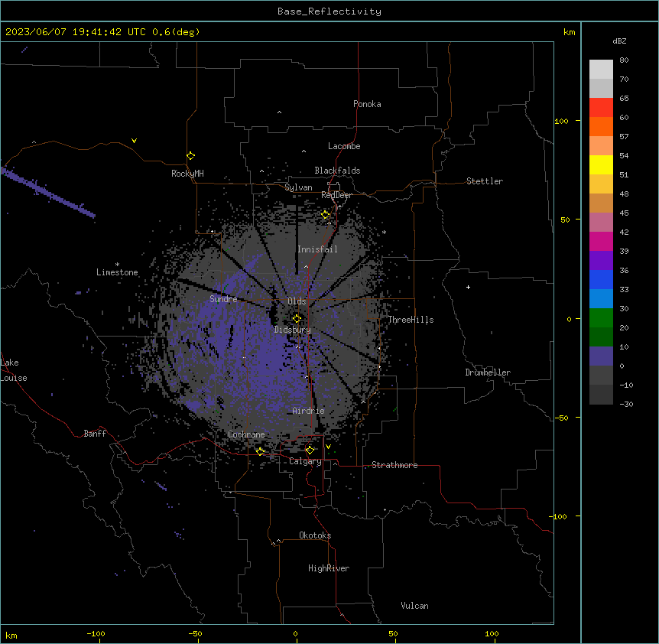This screenshot has width=659, height=644.
Task: Click the white caret marker west of Lacombe
Action: coord(304,151)
